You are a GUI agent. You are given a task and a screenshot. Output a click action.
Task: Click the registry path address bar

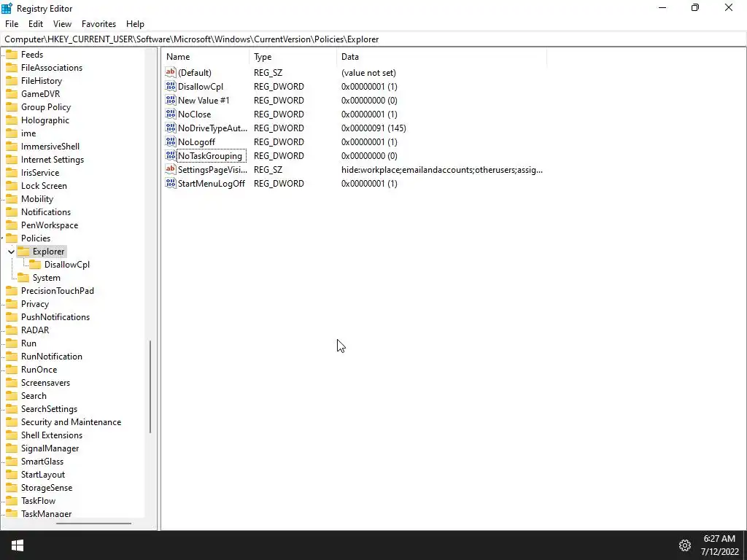[373, 39]
